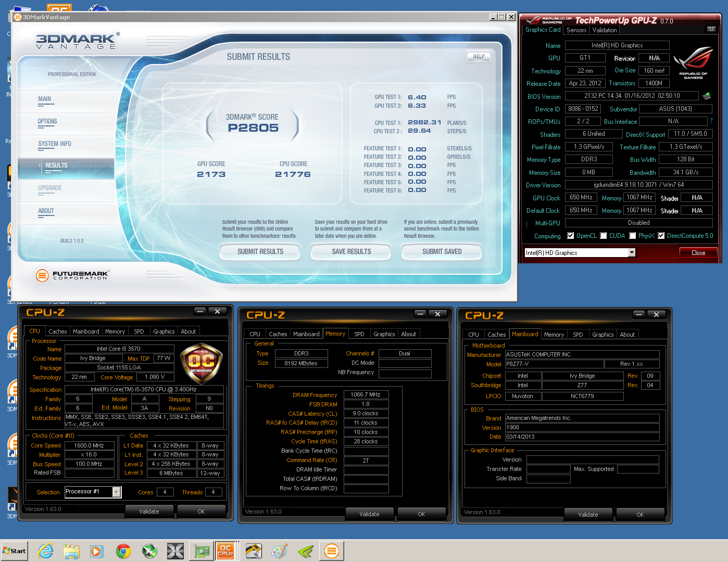Toggle the CUDA checkbox in GPU-Z
Viewport: 728px width, 562px height.
[x=603, y=236]
